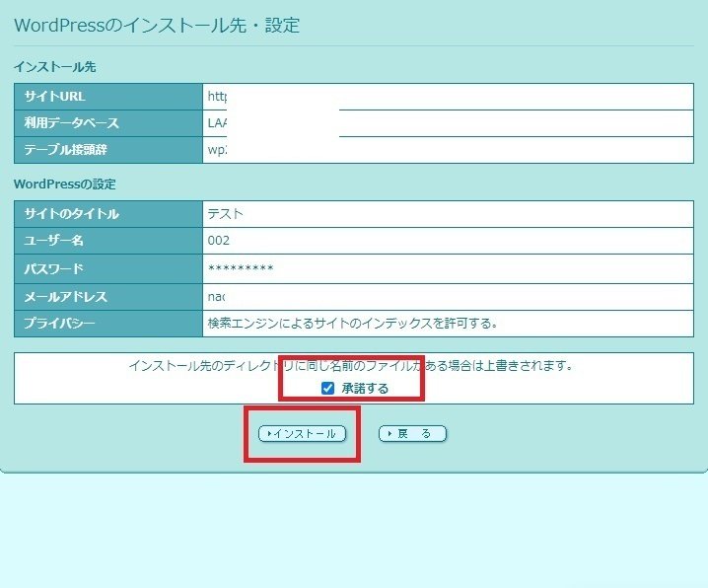Screen dimensions: 708x588
Task: Click the 承諾する label text
Action: point(365,389)
